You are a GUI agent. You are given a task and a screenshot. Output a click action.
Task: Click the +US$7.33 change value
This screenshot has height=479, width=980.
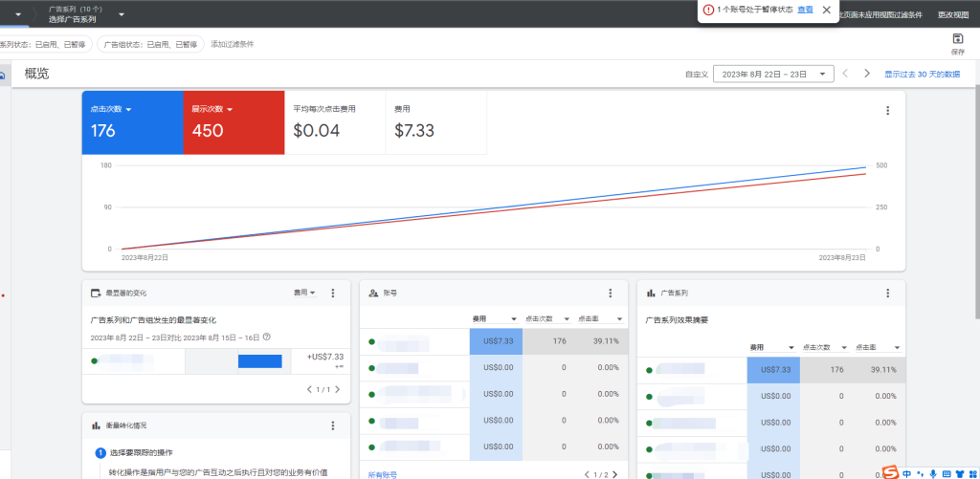point(325,357)
